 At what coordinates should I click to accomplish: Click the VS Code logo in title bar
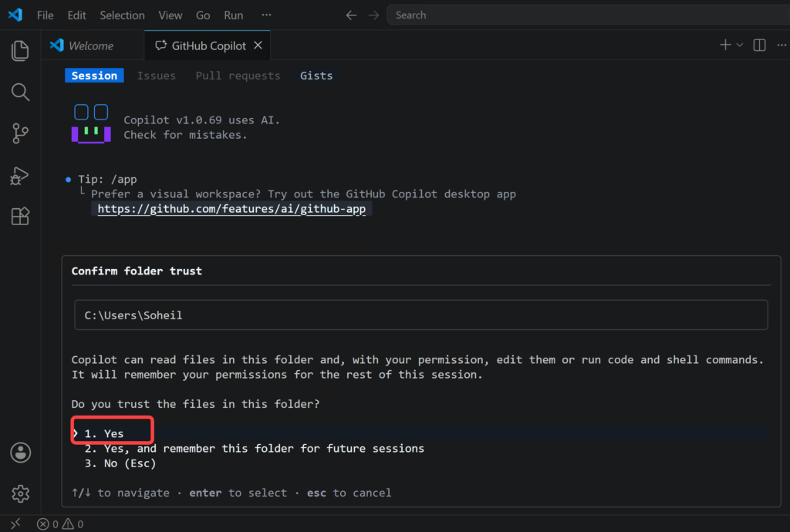click(15, 15)
